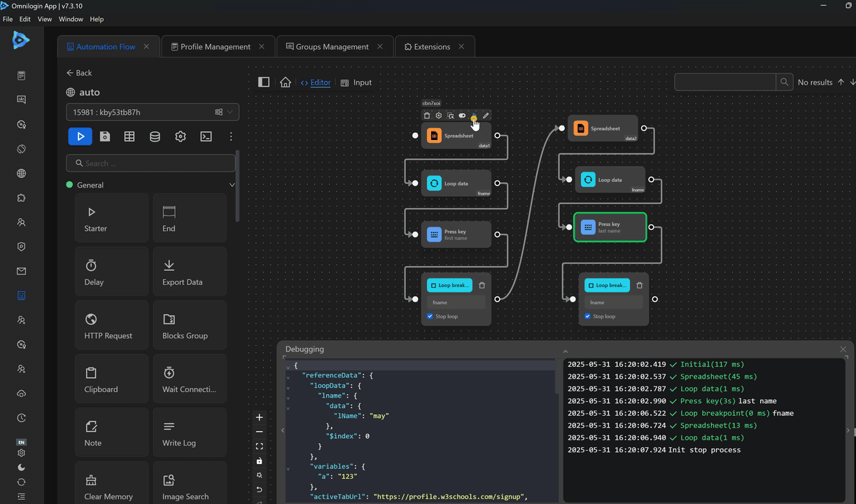Toggle the enable switch on Spreadsheet block toolbar
This screenshot has height=504, width=856.
(x=462, y=115)
